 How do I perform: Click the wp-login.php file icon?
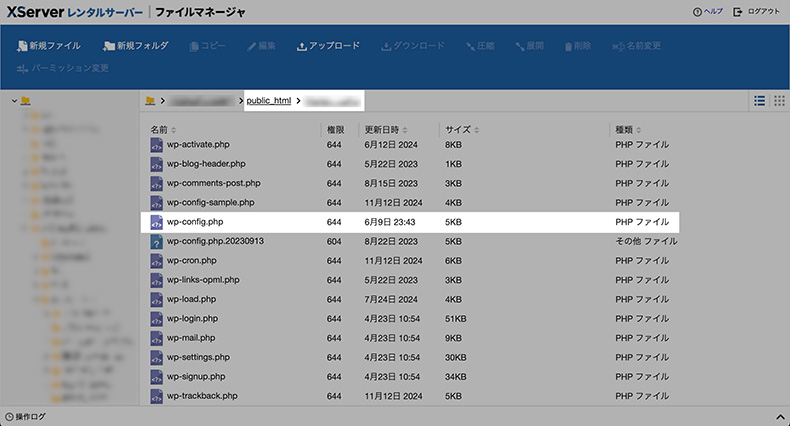click(157, 319)
